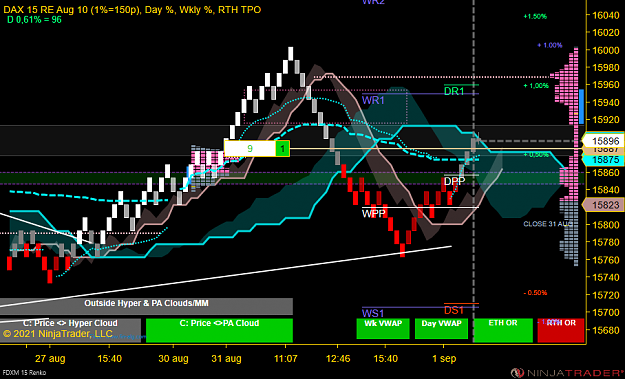Select the 15896 current price marker
625x379 pixels.
click(604, 141)
